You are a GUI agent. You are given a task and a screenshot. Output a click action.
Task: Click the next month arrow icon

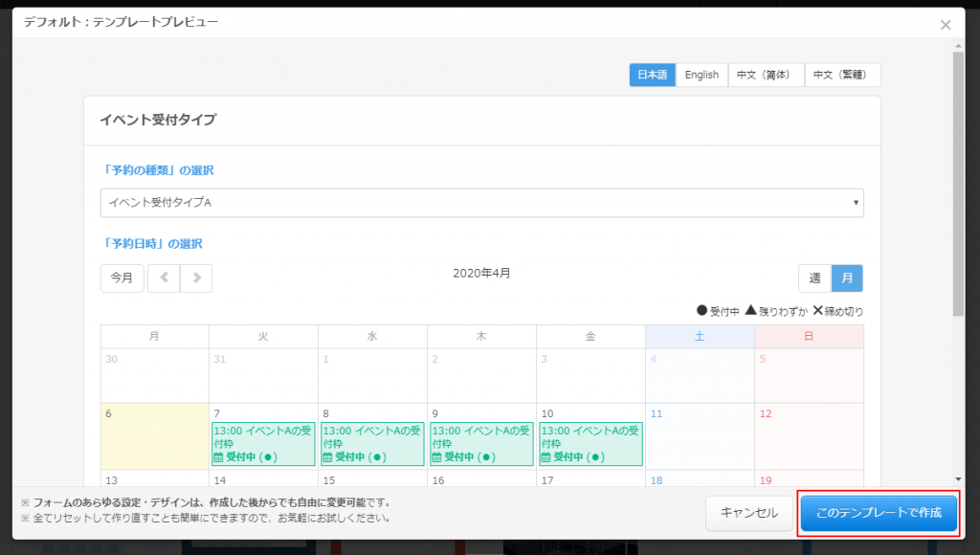[x=196, y=278]
